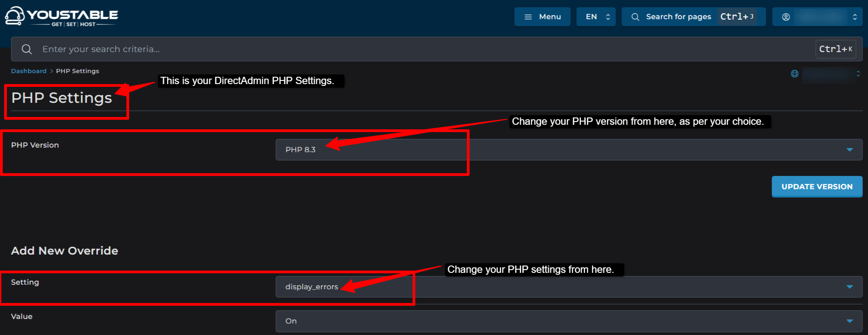The height and width of the screenshot is (335, 868).
Task: Open the Value dropdown showing On
Action: [569, 321]
